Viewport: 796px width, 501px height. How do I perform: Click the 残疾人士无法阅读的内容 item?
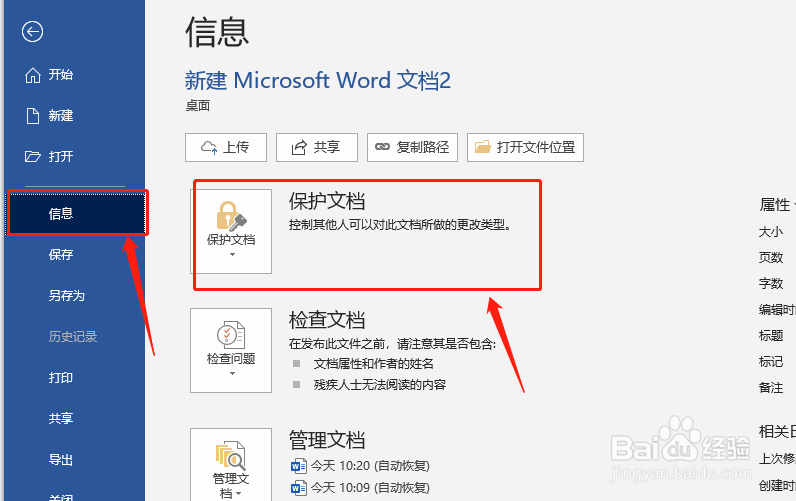point(380,385)
